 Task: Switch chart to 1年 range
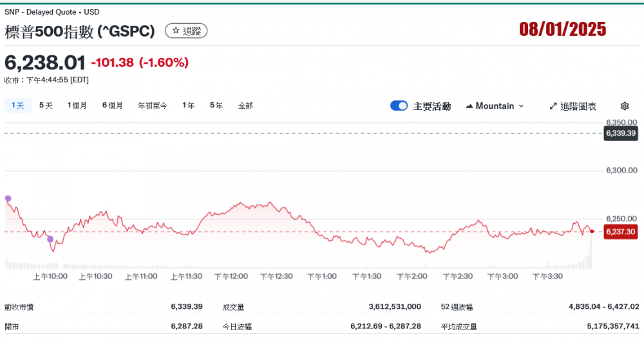point(188,106)
